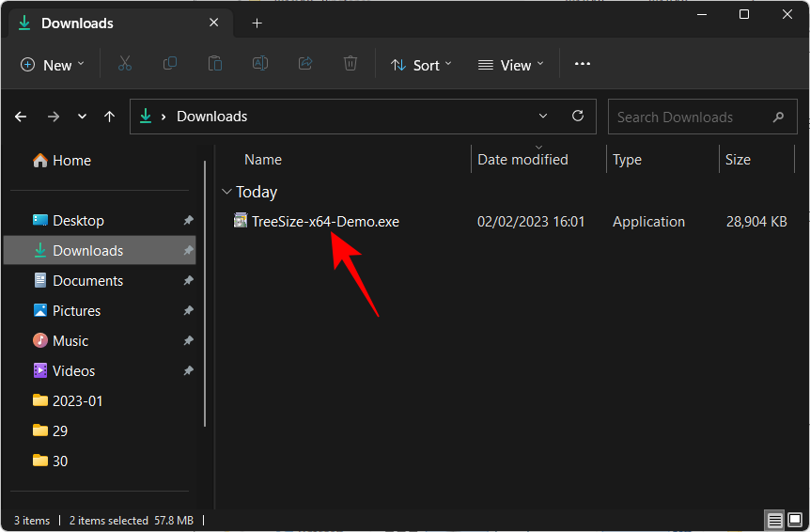Collapse the Today group

pos(226,192)
